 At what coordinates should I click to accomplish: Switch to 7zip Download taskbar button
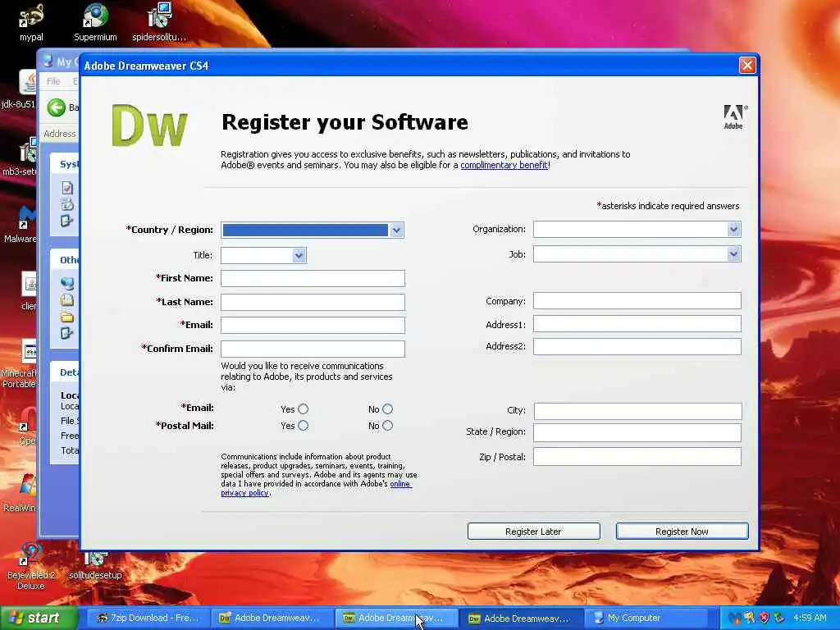pos(148,619)
